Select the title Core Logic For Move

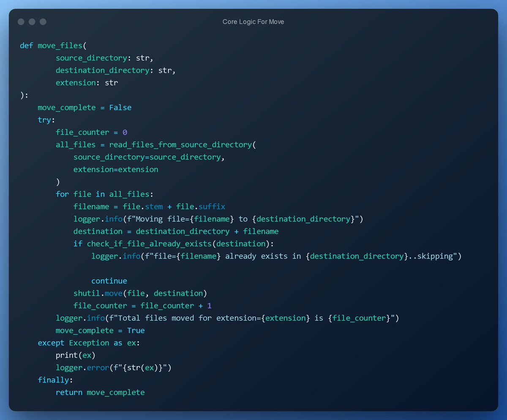pyautogui.click(x=253, y=22)
